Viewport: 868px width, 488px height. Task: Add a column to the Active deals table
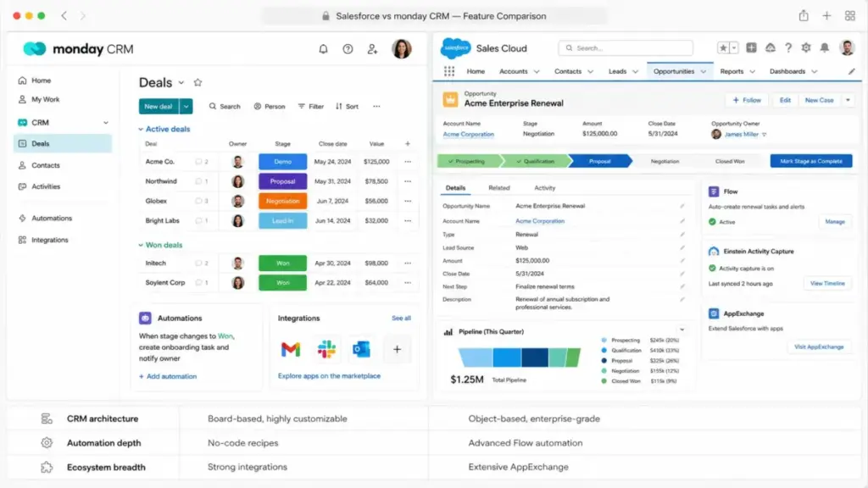(x=408, y=144)
